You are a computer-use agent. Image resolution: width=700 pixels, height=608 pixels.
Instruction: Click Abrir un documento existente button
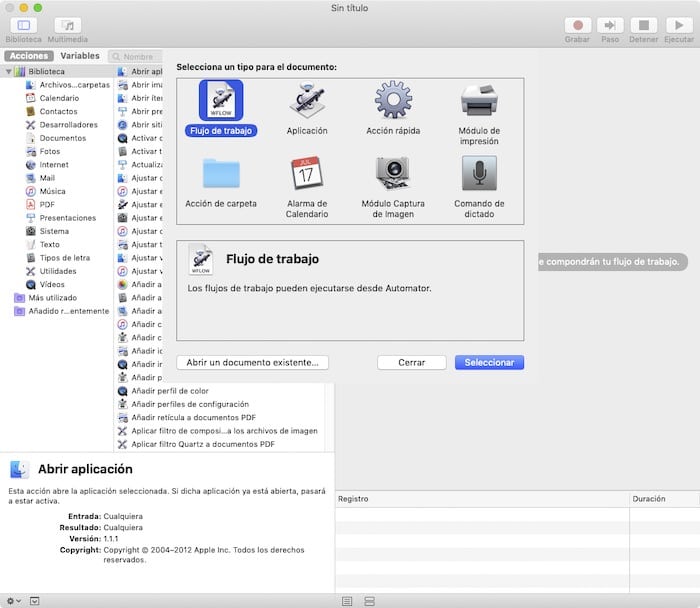point(252,362)
